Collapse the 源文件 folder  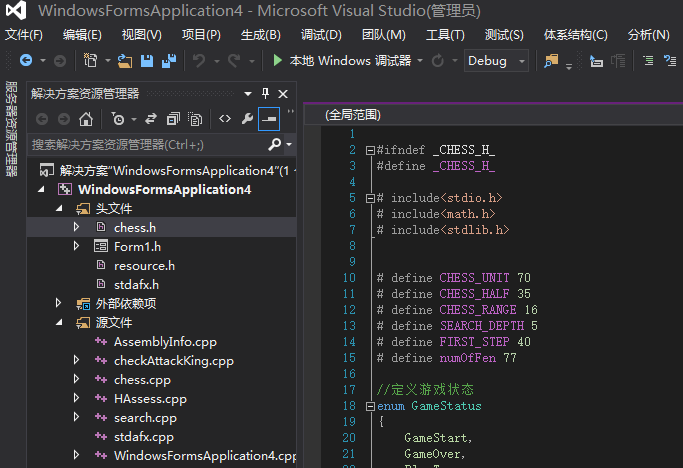[59, 322]
